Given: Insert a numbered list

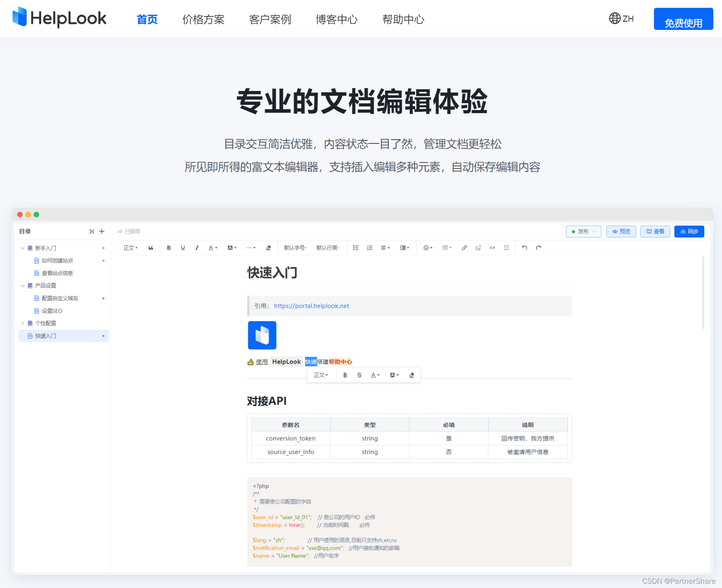Looking at the screenshot, I should tap(370, 248).
